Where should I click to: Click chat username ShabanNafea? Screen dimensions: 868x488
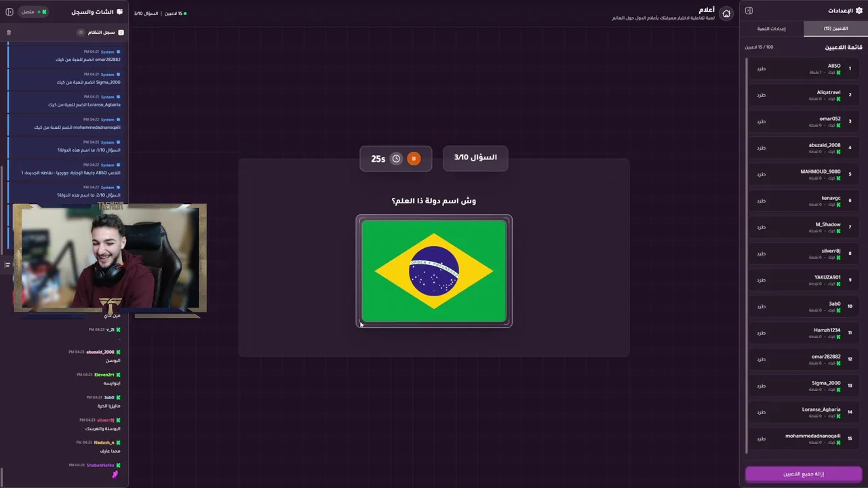[x=100, y=465]
